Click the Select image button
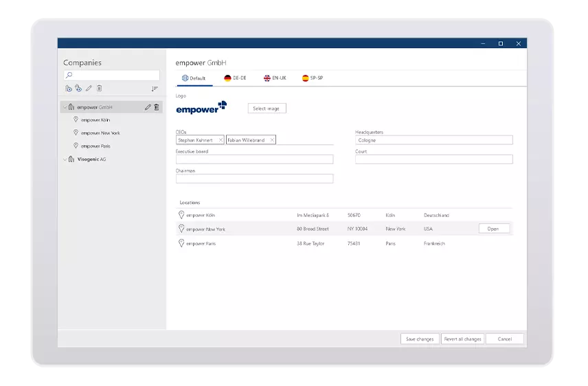588x386 pixels. tap(267, 109)
